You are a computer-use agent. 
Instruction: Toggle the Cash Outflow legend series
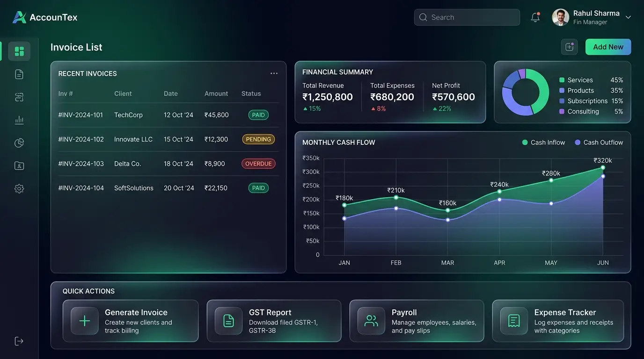pos(599,143)
